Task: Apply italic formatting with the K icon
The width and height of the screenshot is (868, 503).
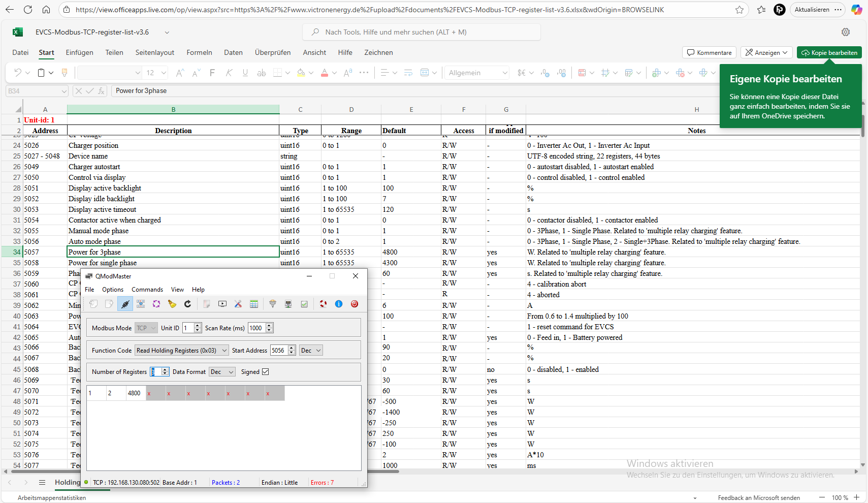Action: [229, 73]
